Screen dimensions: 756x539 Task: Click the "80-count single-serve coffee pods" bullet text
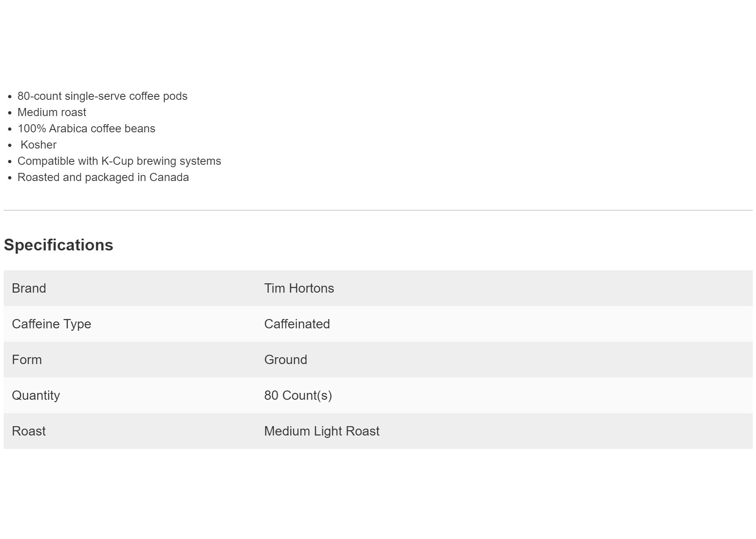[102, 96]
